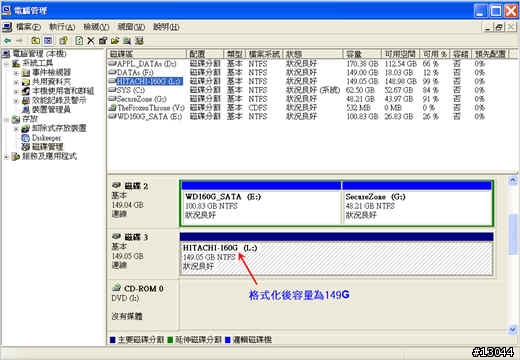
Task: Click the 狀況良好 (系統) status cell
Action: click(x=313, y=90)
